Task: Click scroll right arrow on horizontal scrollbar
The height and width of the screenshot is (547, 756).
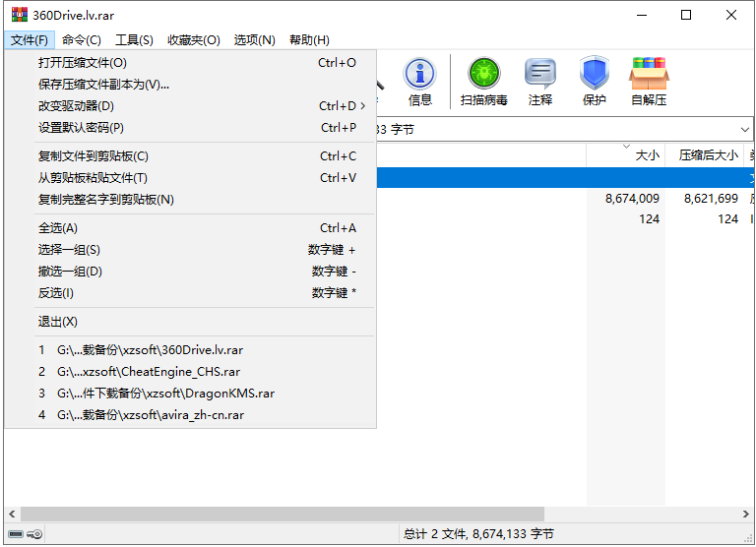Action: click(x=745, y=515)
